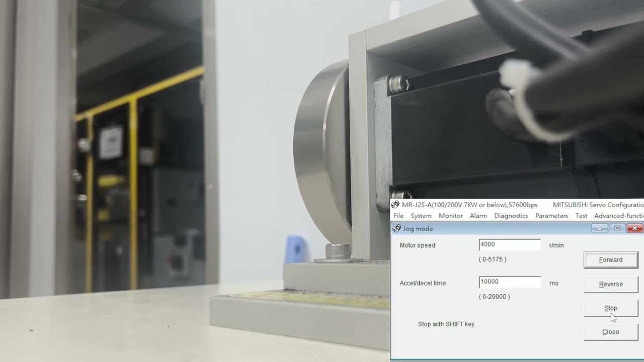Open the System menu
This screenshot has height=362, width=644.
(x=421, y=216)
